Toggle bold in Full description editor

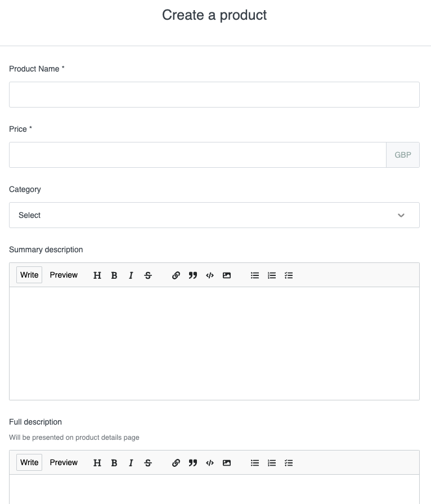[x=114, y=463]
